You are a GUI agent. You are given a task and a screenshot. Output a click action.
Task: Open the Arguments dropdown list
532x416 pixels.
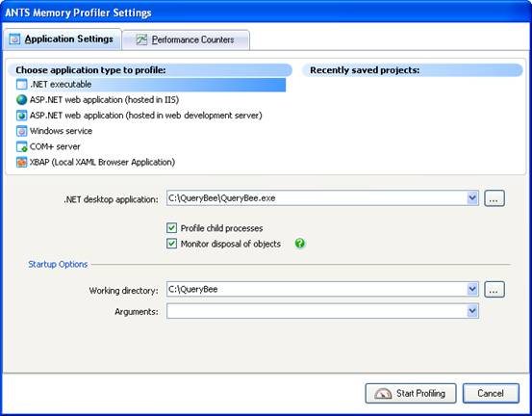(x=472, y=311)
